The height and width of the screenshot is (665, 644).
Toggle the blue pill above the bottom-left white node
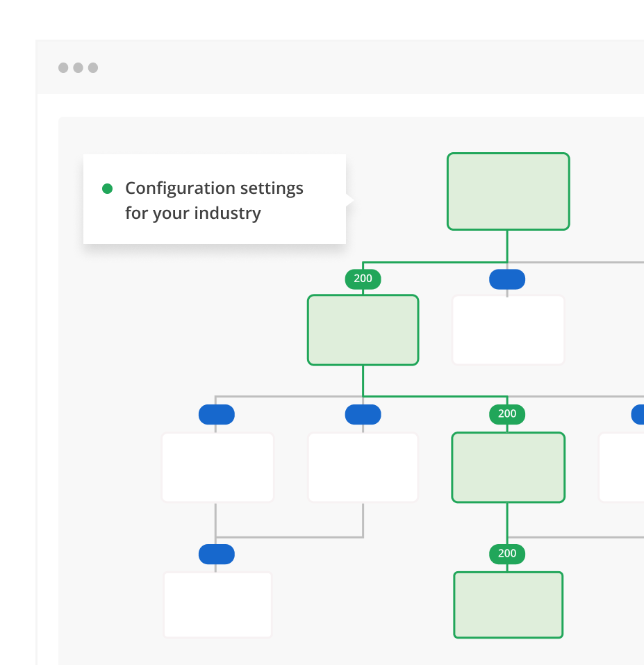pos(217,554)
